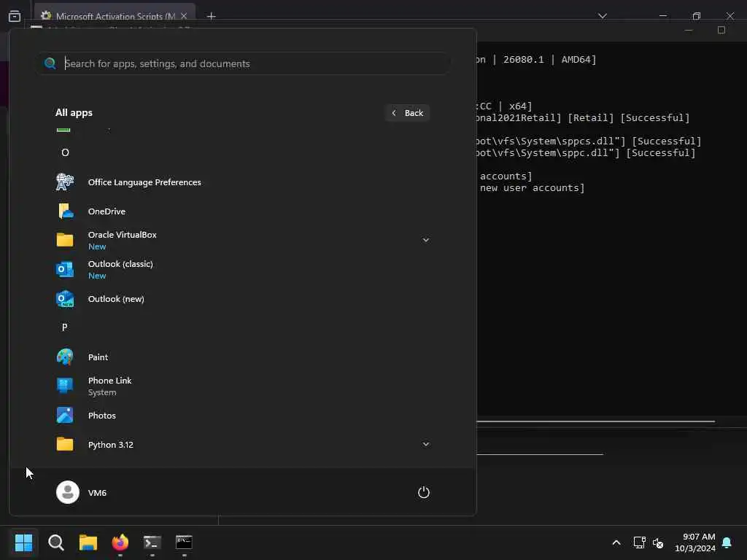Screen dimensions: 747x560
Task: Show hidden system tray icons
Action: tap(616, 542)
